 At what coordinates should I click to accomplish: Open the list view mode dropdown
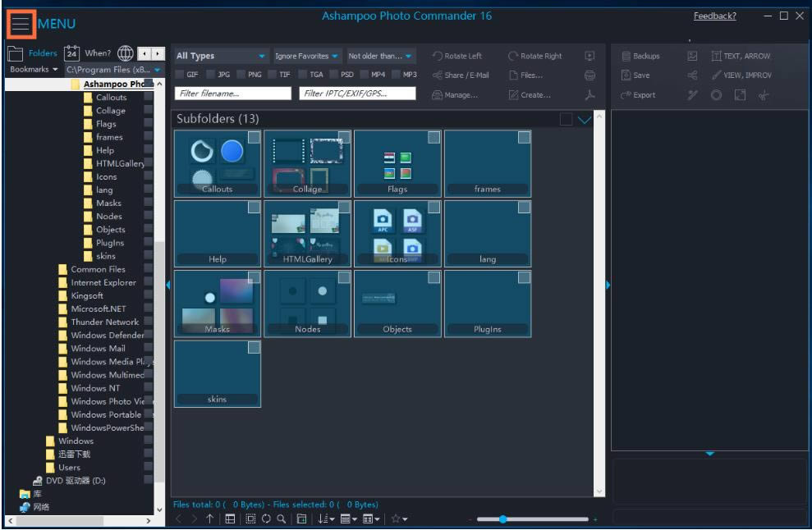click(x=348, y=519)
